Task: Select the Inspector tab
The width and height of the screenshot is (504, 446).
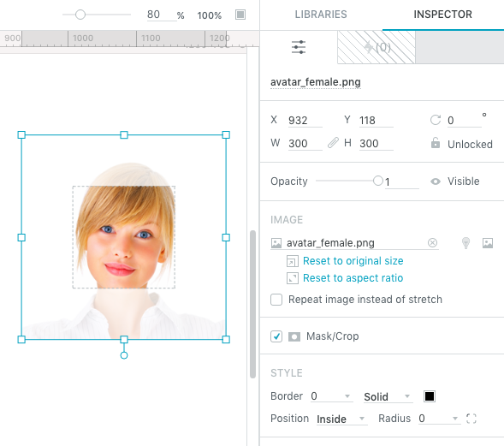Action: coord(442,15)
